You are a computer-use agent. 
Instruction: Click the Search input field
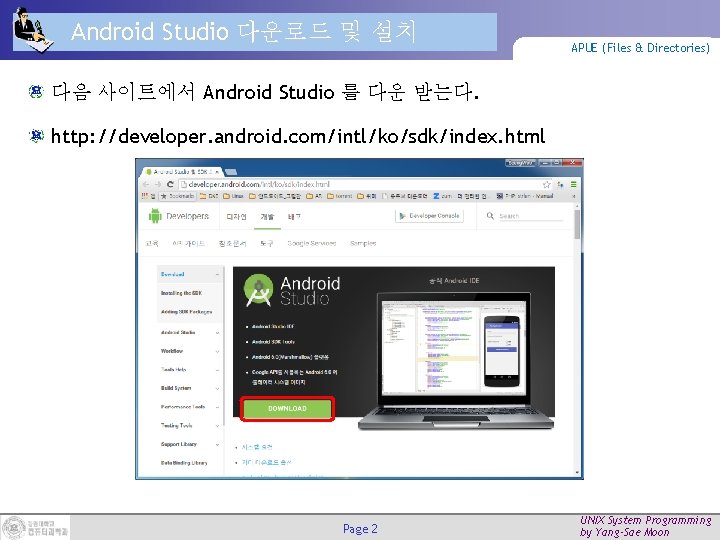[x=530, y=216]
